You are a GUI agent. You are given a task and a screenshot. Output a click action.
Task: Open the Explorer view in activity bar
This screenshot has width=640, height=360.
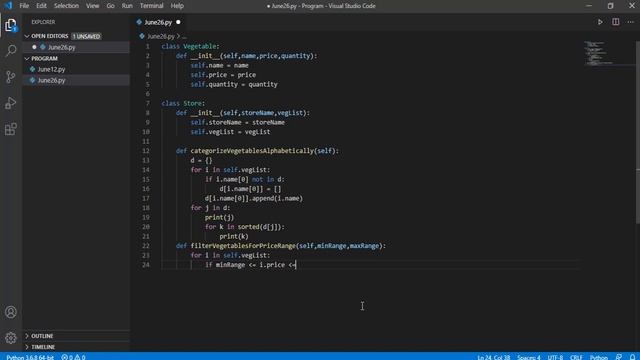pyautogui.click(x=11, y=25)
